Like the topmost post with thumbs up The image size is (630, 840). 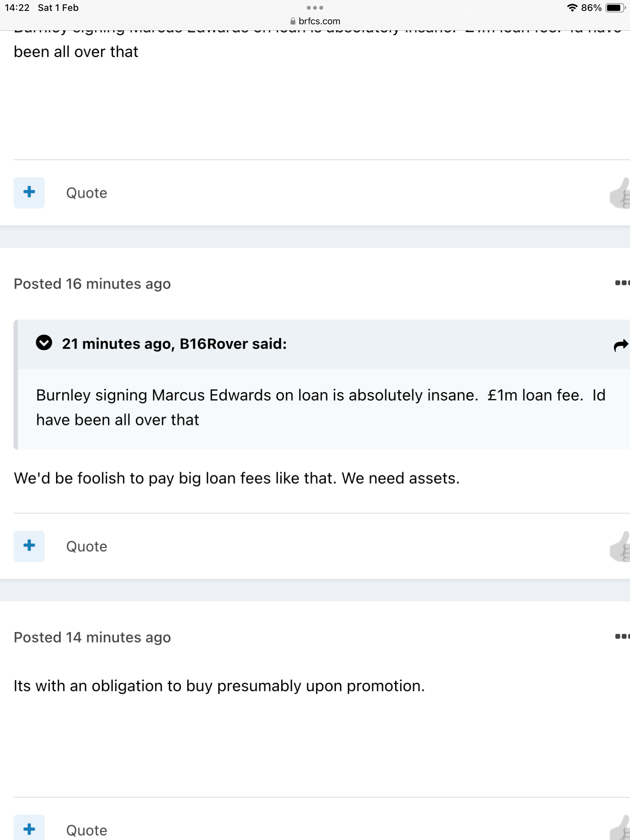[x=621, y=194]
